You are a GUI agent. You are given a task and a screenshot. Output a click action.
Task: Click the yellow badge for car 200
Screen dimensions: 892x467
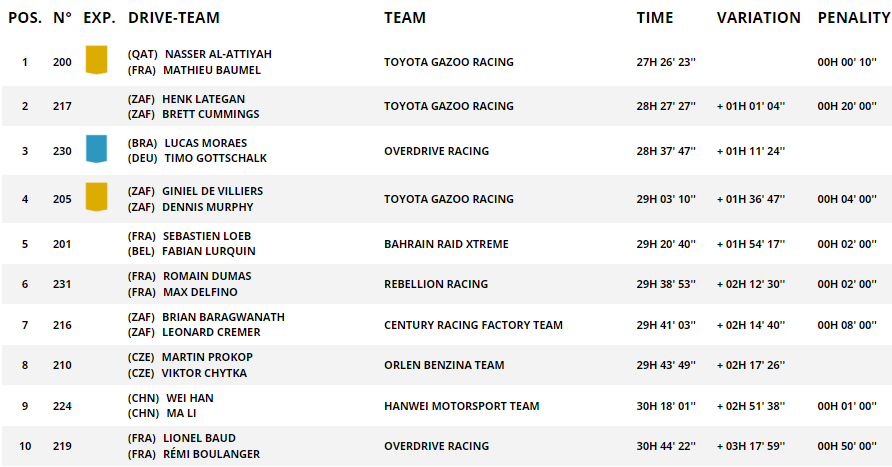96,60
